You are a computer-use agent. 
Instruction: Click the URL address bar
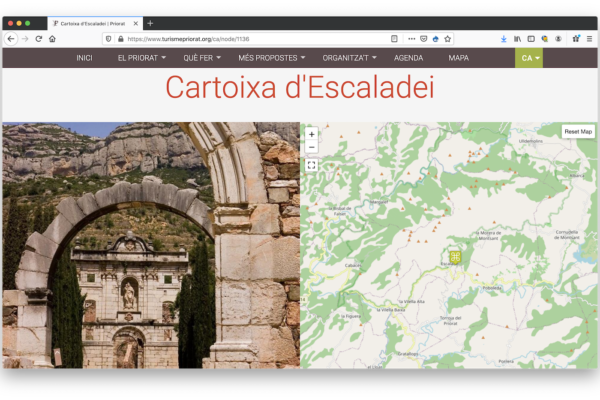pos(260,39)
